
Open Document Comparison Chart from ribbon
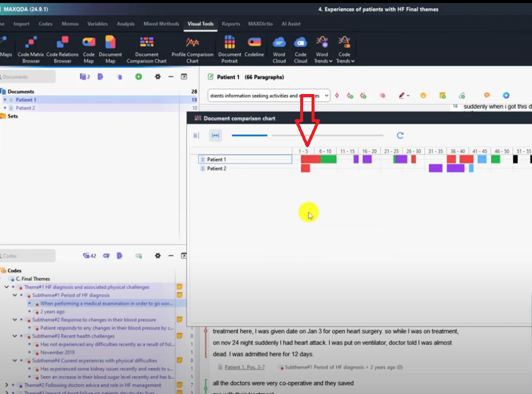tap(147, 50)
